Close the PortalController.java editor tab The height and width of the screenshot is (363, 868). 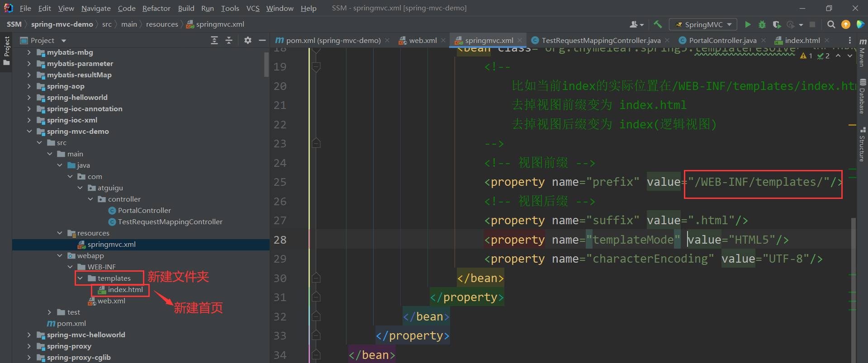coord(764,40)
